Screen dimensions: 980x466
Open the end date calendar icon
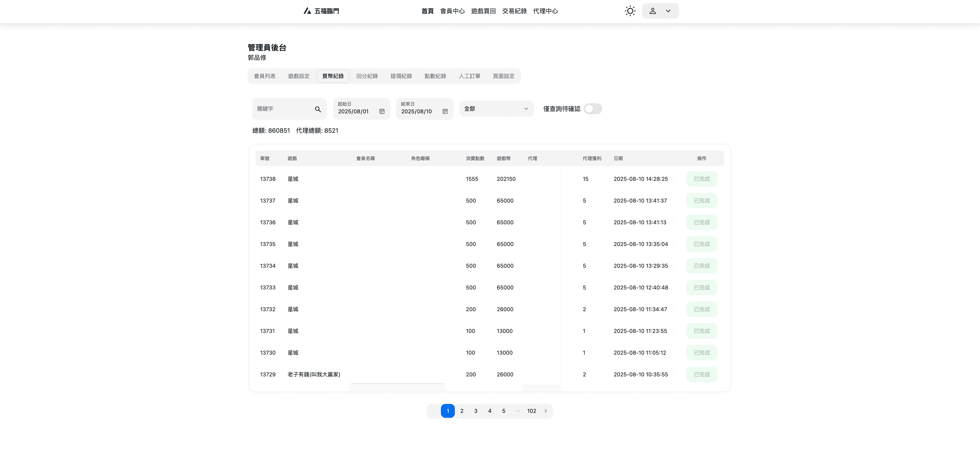(445, 112)
